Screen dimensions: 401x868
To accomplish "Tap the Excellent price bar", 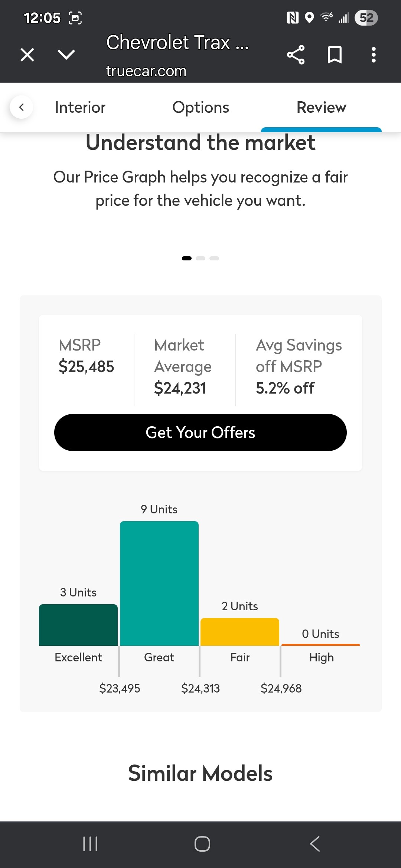I will 78,625.
